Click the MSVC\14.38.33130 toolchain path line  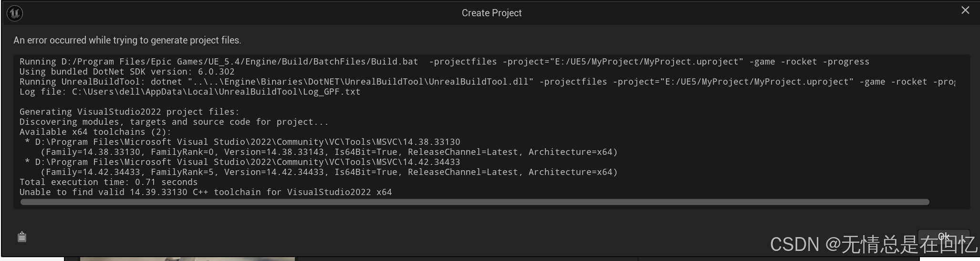242,142
